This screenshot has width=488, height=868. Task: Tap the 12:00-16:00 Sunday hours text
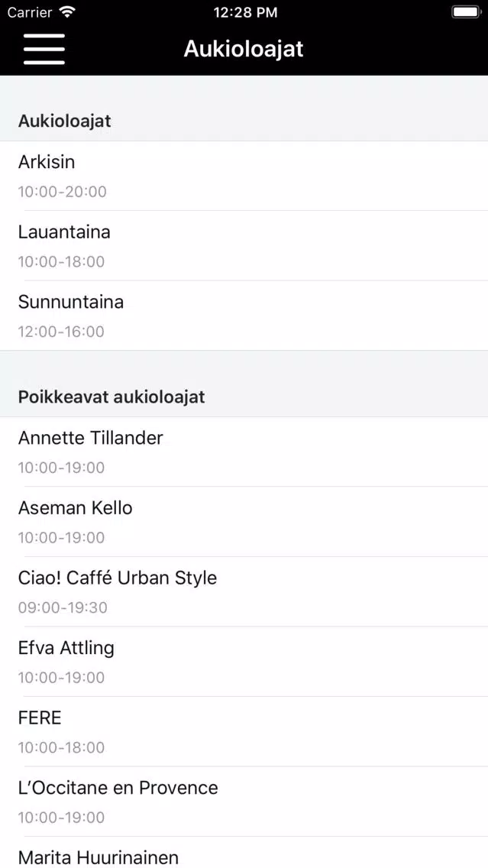point(61,332)
